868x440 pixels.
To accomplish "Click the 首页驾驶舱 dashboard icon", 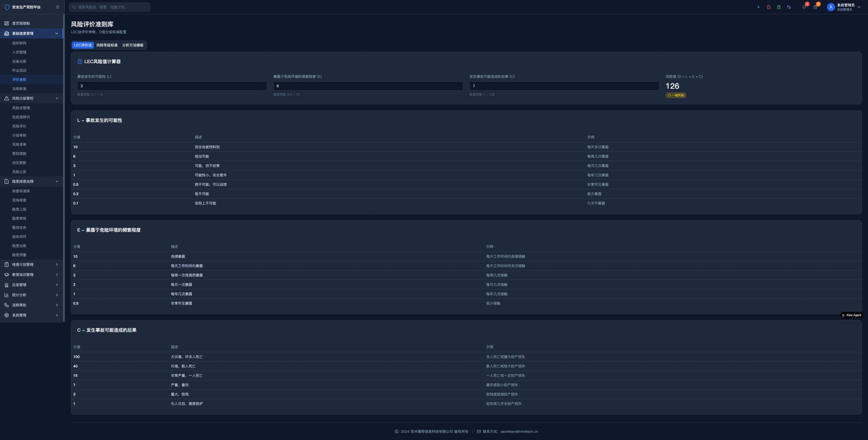I will (x=6, y=23).
